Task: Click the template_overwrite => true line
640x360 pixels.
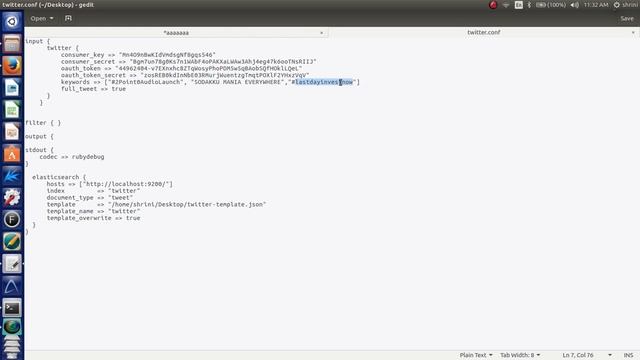Action: pos(93,218)
